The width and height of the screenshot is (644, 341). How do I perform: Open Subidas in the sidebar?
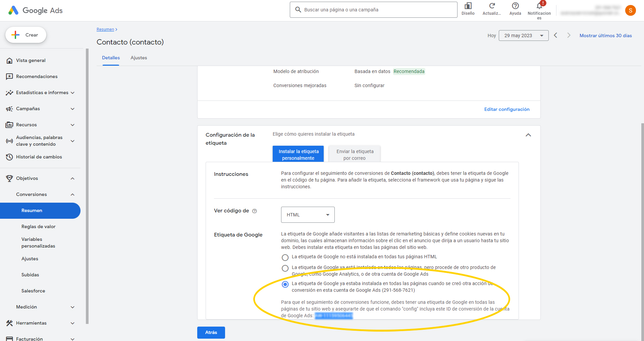(30, 275)
